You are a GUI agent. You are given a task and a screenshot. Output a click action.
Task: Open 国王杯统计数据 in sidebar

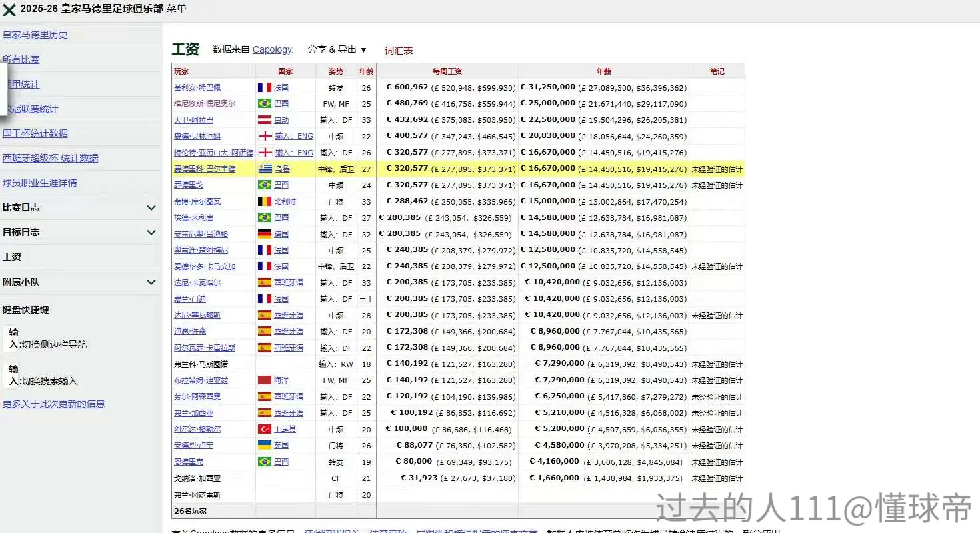click(x=35, y=133)
